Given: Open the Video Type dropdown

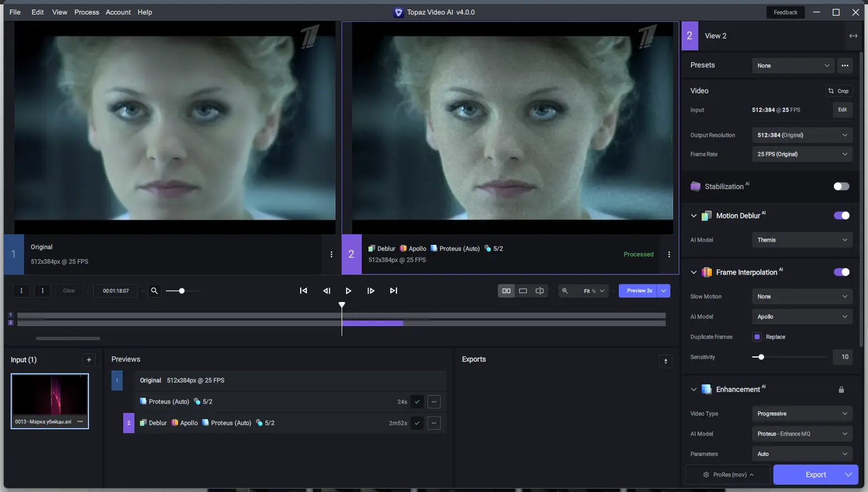Looking at the screenshot, I should click(x=802, y=414).
